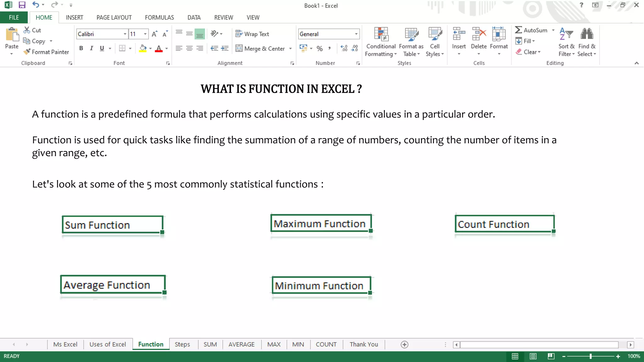Image resolution: width=644 pixels, height=362 pixels.
Task: Toggle Bottom Align highlighted alignment button
Action: 200,34
